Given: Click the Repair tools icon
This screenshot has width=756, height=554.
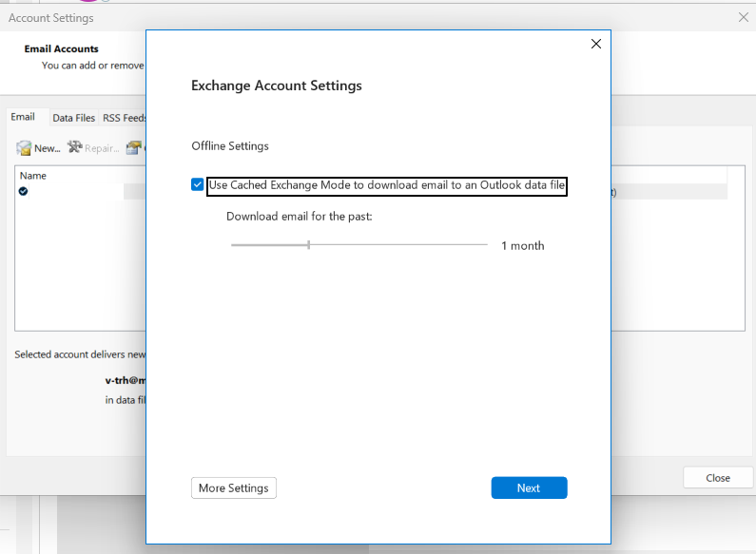Looking at the screenshot, I should (x=75, y=147).
